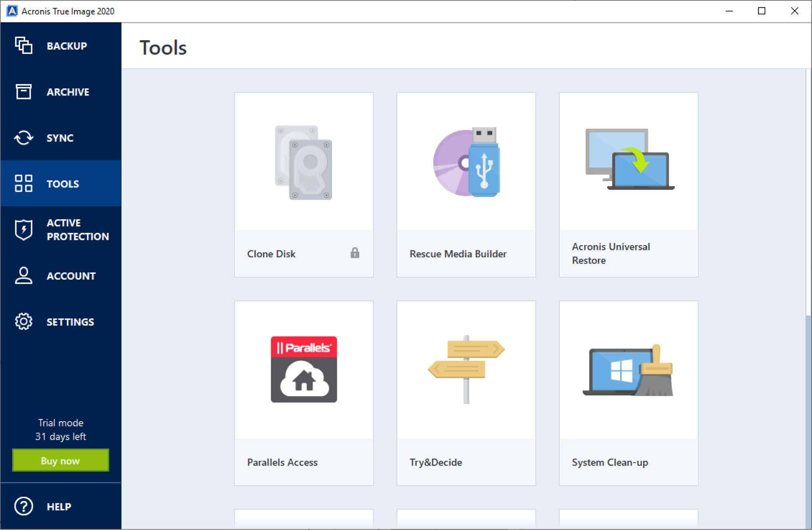Open Acronis Universal Restore monitor icon

coord(630,159)
